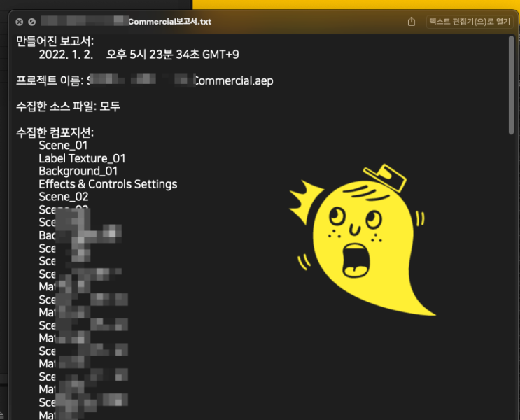Click the vertical scrollbar thumb
The width and height of the screenshot is (520, 420).
pos(511,85)
